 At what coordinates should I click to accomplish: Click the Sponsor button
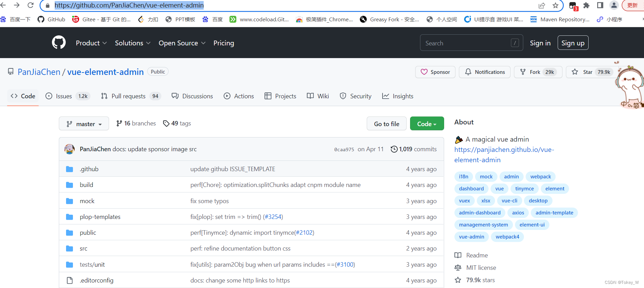pos(435,72)
